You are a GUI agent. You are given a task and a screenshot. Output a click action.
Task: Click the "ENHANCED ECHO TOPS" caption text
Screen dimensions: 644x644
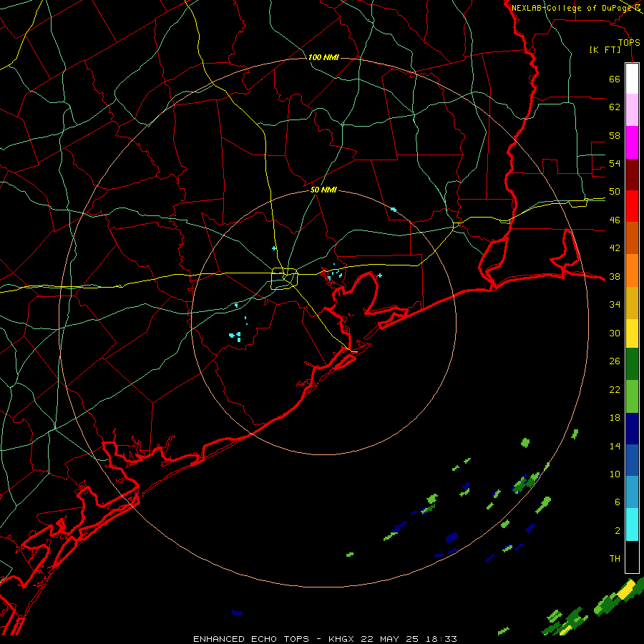pyautogui.click(x=251, y=639)
